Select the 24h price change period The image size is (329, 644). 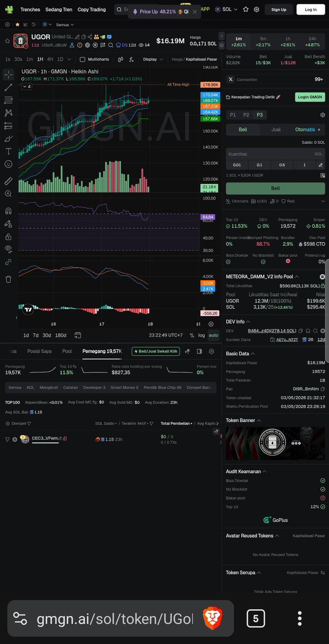point(312,41)
